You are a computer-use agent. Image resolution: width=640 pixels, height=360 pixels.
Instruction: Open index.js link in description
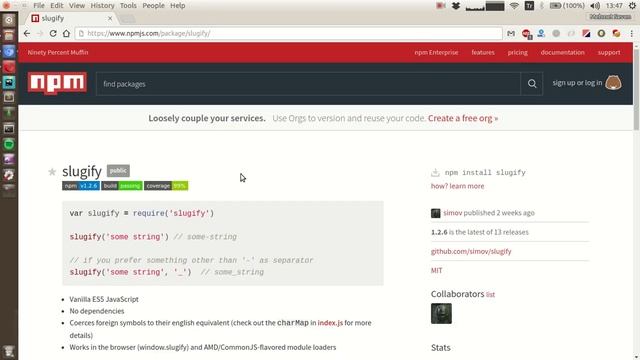click(x=330, y=323)
